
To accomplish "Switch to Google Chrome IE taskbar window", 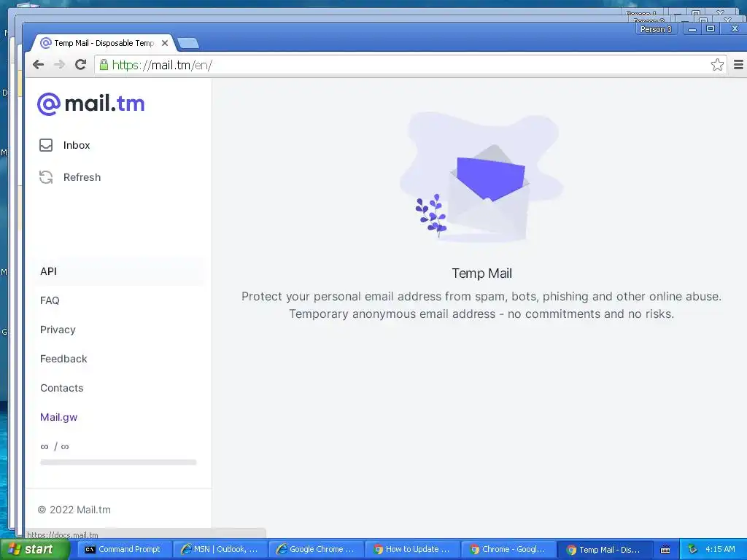I will 315,549.
